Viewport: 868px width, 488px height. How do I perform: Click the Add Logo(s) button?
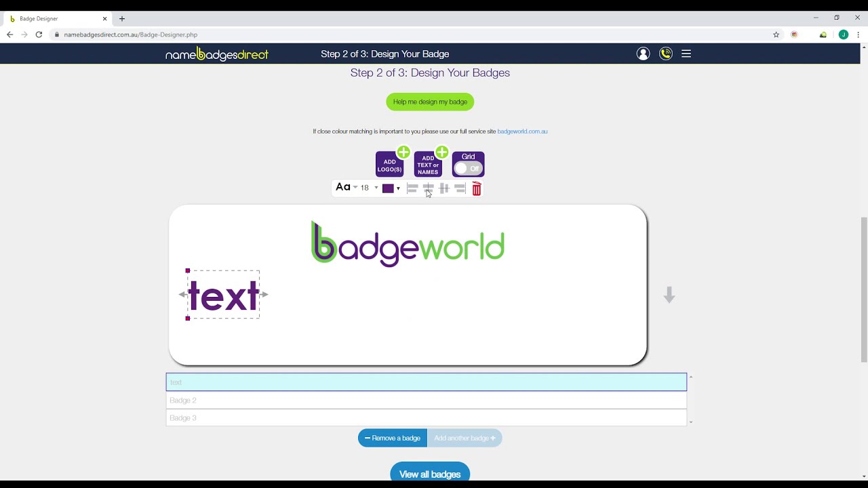tap(389, 164)
